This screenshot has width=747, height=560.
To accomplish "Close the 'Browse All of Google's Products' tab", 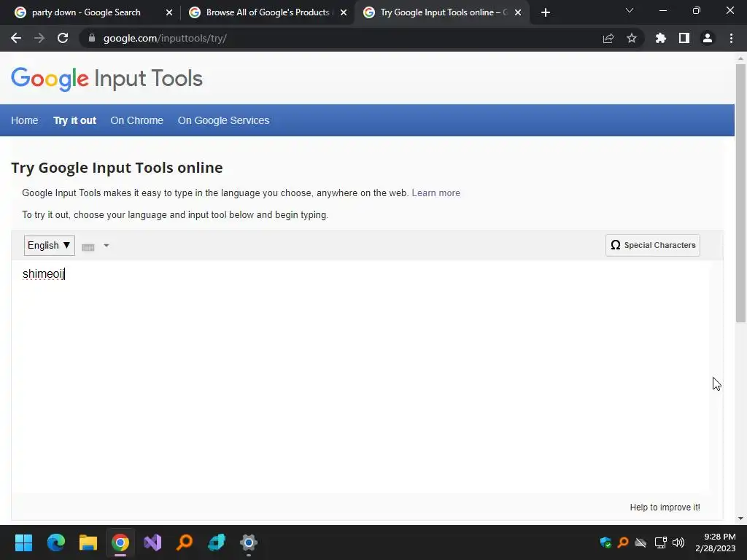I will tap(344, 13).
